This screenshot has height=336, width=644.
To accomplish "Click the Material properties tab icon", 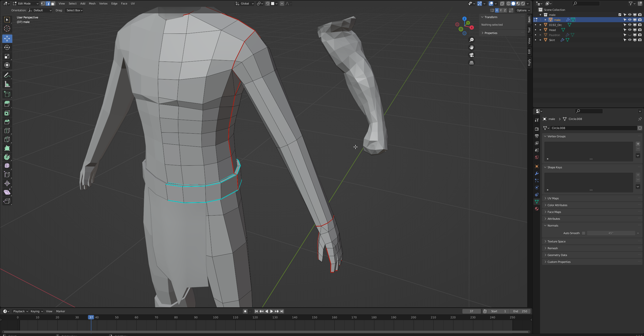I will [x=536, y=209].
